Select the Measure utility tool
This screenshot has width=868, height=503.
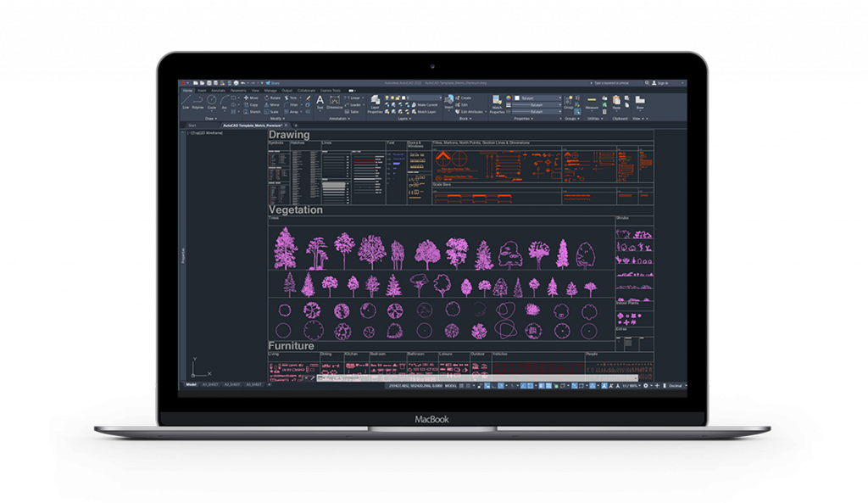click(x=592, y=102)
